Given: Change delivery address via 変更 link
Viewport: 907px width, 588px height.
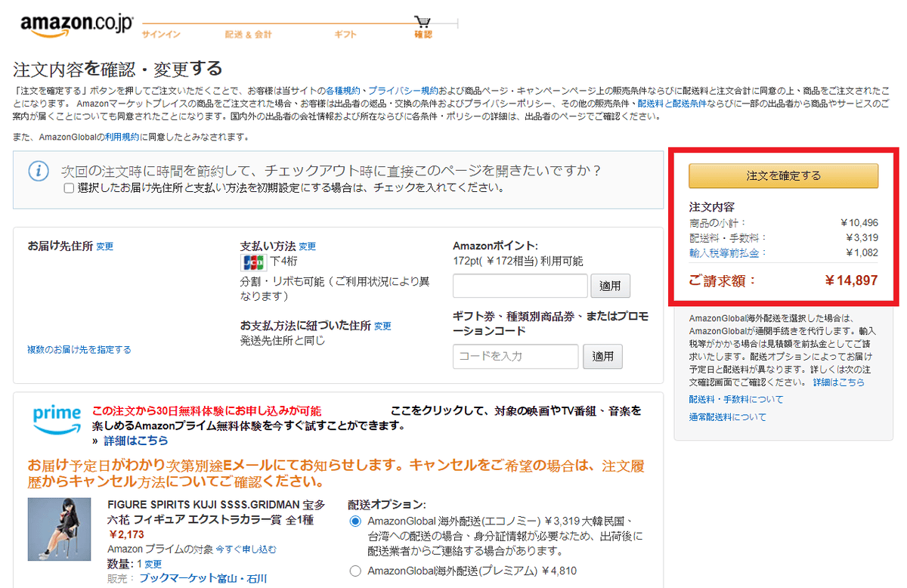Looking at the screenshot, I should coord(105,246).
